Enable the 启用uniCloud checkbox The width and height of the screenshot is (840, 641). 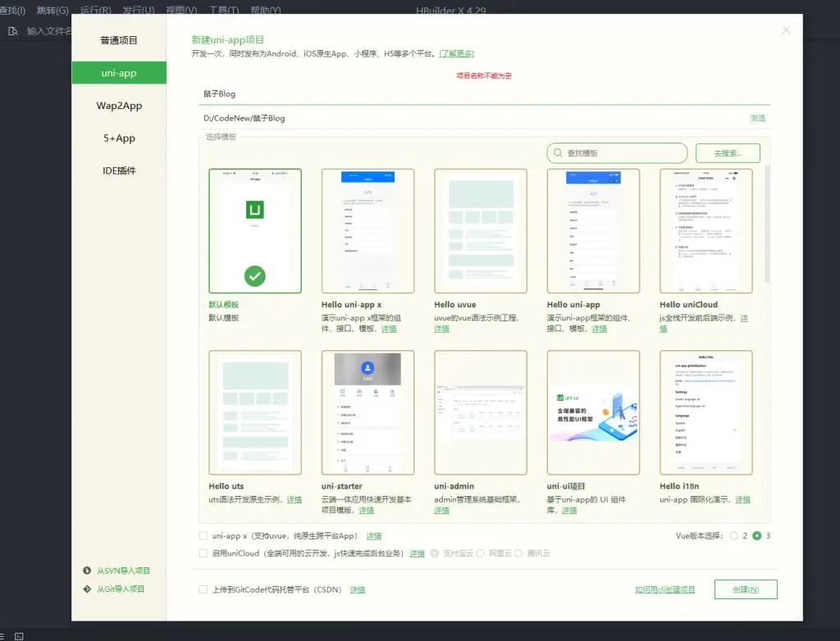203,553
